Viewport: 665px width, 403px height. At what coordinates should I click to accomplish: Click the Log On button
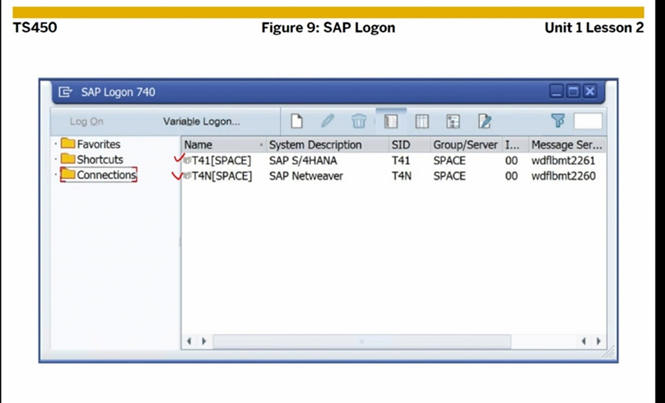pyautogui.click(x=87, y=121)
